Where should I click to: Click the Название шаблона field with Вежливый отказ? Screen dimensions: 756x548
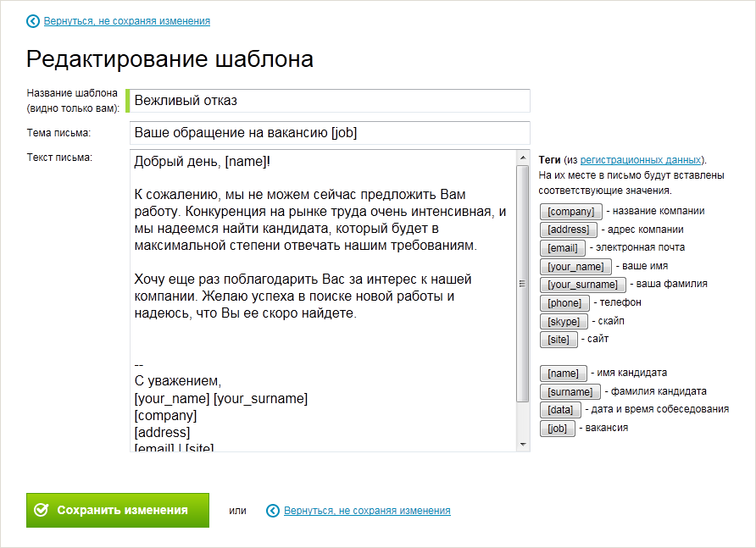[x=330, y=101]
